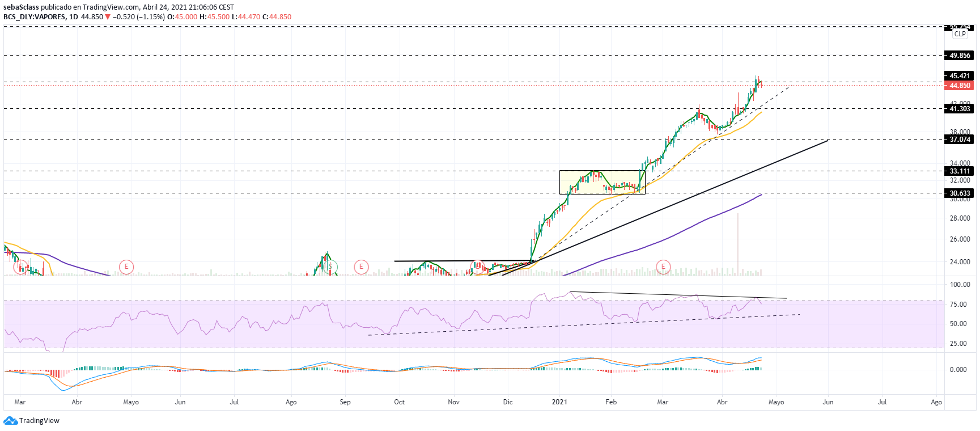Click the TradingView wordmark text
The width and height of the screenshot is (980, 431).
point(39,421)
